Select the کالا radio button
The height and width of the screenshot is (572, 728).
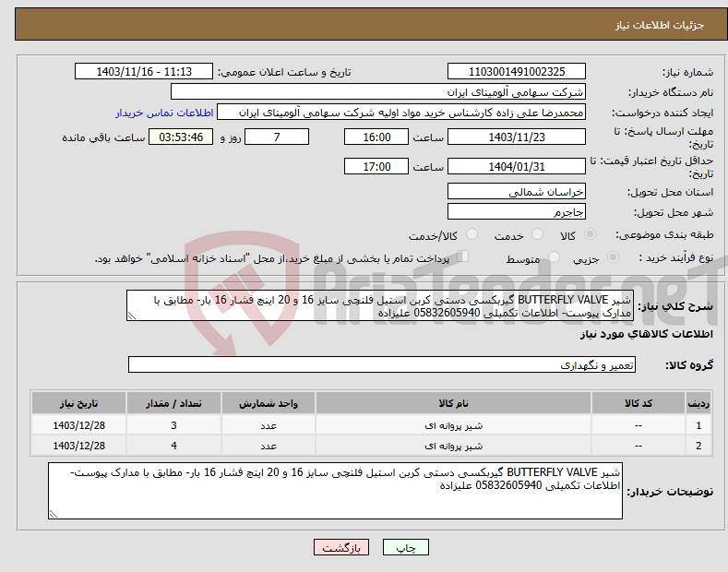tap(590, 234)
